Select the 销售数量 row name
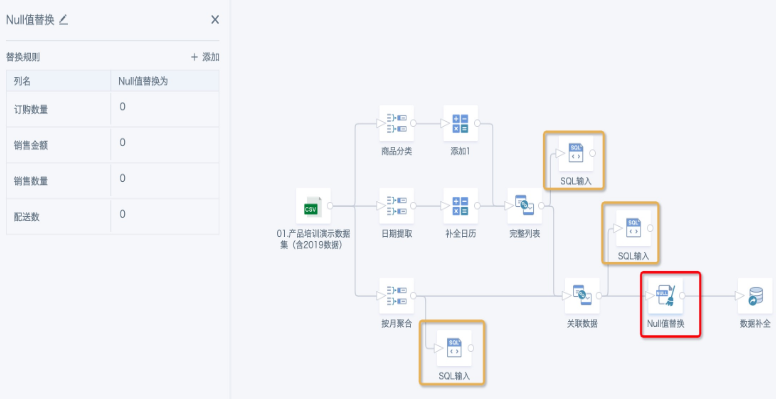776x399 pixels. [31, 181]
